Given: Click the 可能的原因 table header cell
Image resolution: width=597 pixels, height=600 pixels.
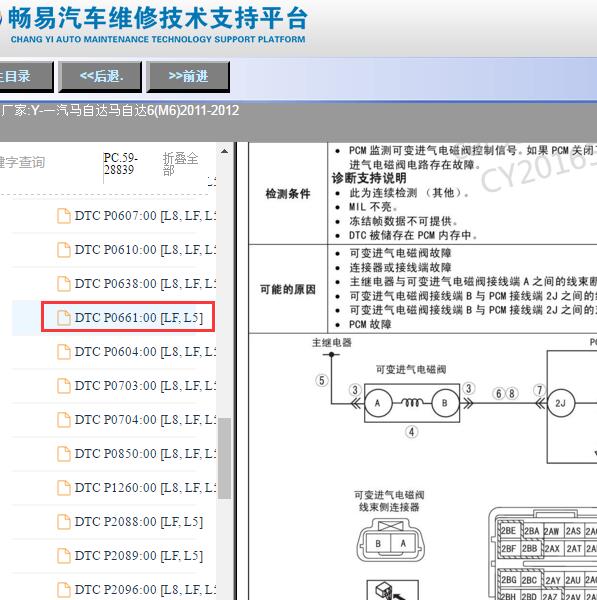Looking at the screenshot, I should tap(288, 289).
